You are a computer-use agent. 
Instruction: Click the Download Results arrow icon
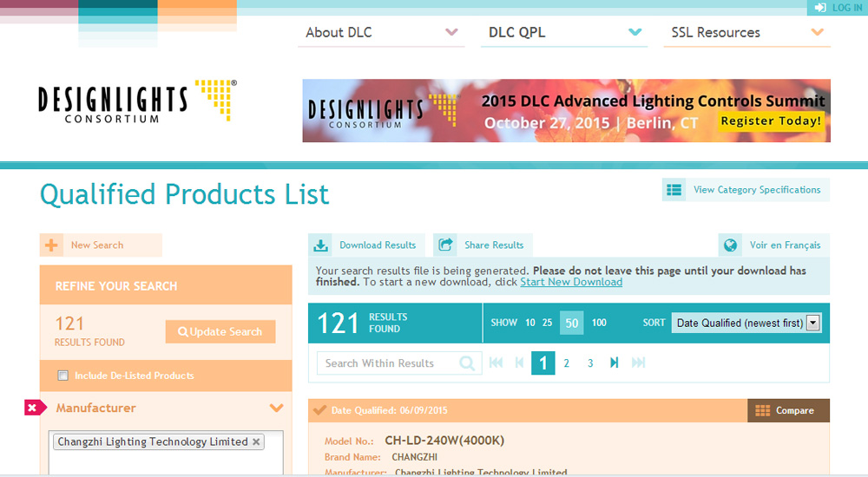pos(320,245)
